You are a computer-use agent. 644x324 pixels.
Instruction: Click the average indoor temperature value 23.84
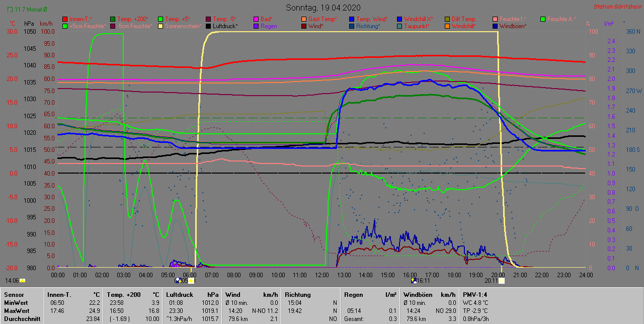93,318
